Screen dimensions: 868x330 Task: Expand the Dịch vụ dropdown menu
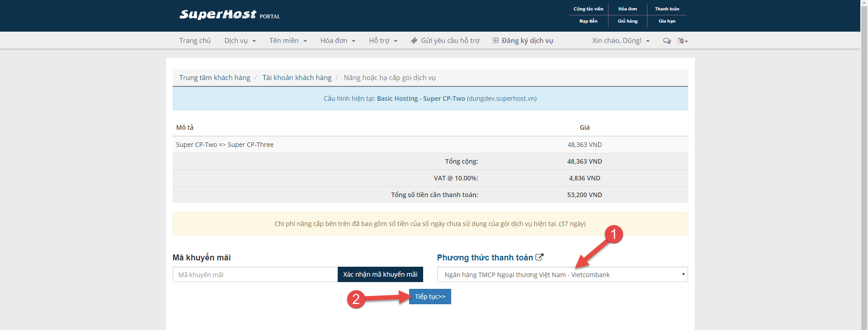point(240,41)
